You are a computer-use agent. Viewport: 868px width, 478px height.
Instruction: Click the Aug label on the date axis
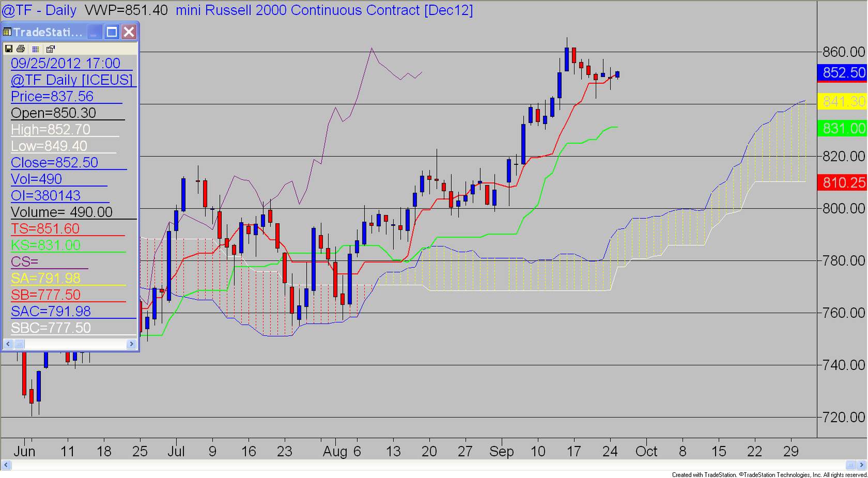pyautogui.click(x=335, y=452)
